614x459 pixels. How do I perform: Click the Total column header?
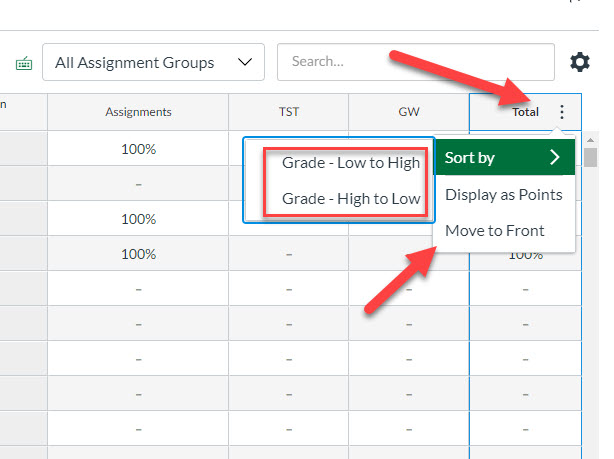coord(525,112)
